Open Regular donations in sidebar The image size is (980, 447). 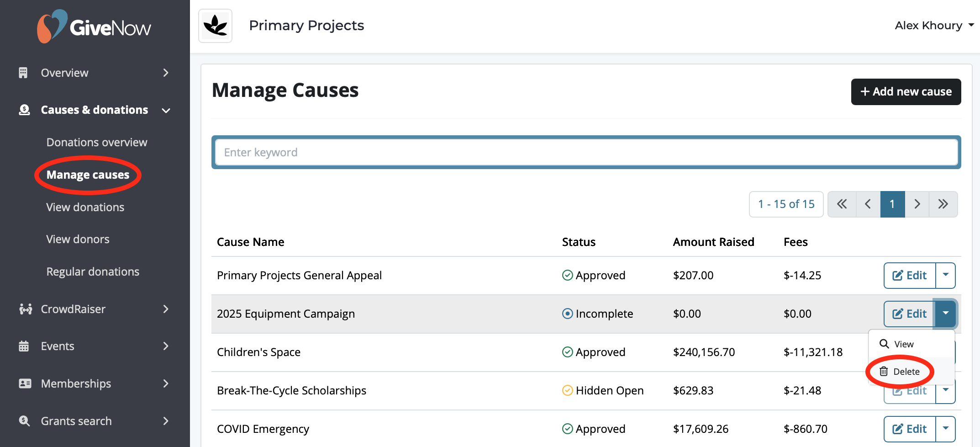coord(93,271)
